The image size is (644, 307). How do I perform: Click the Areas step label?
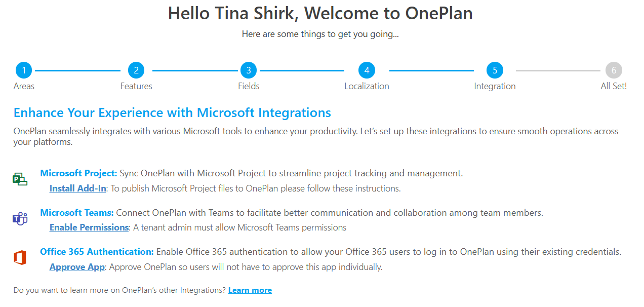click(x=24, y=86)
